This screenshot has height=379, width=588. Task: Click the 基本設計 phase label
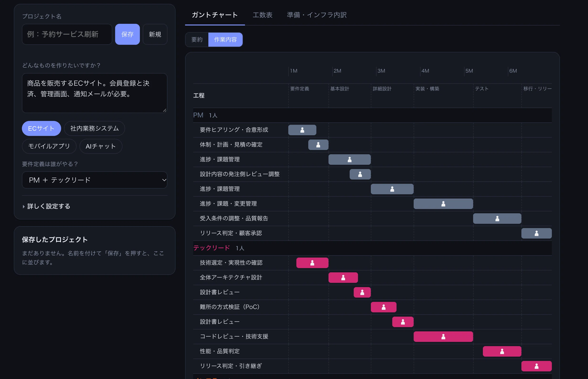[339, 89]
